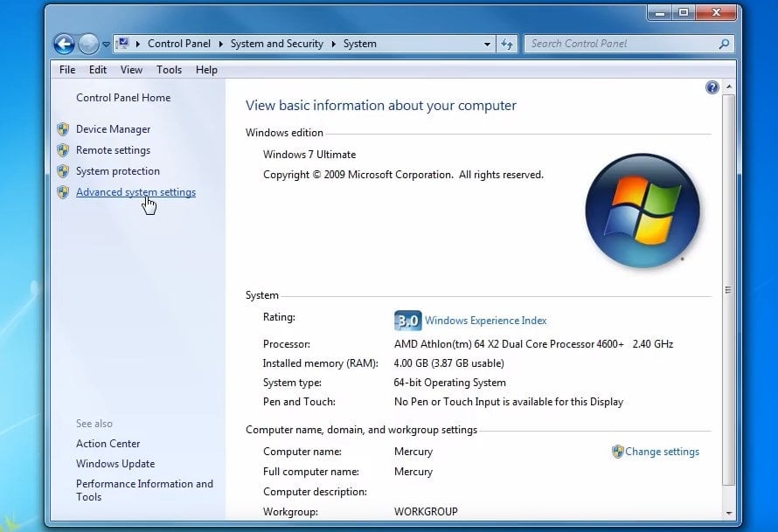
Task: Open Remote settings link
Action: [x=113, y=150]
